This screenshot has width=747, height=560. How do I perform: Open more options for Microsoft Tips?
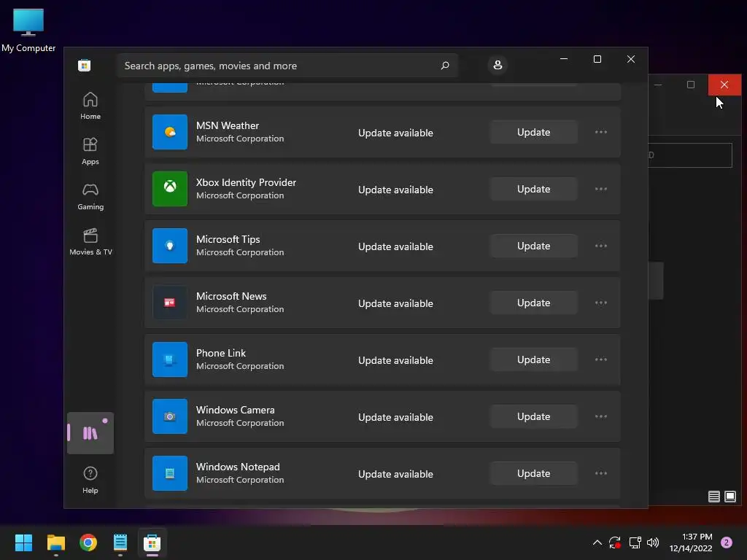[x=601, y=246]
